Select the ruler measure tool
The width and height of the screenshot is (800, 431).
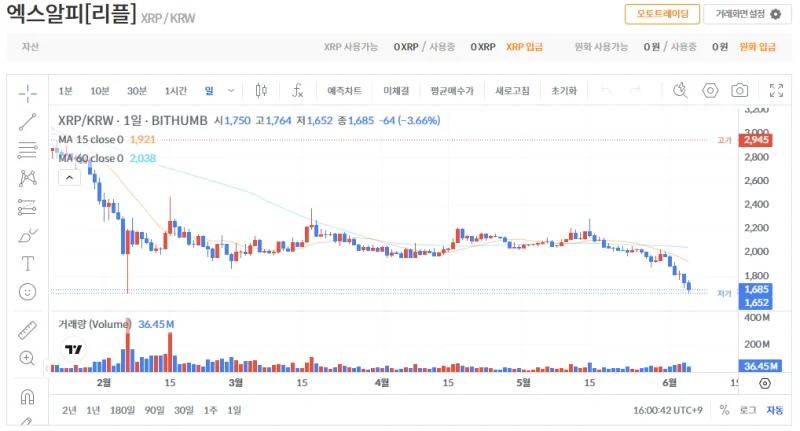click(x=28, y=330)
